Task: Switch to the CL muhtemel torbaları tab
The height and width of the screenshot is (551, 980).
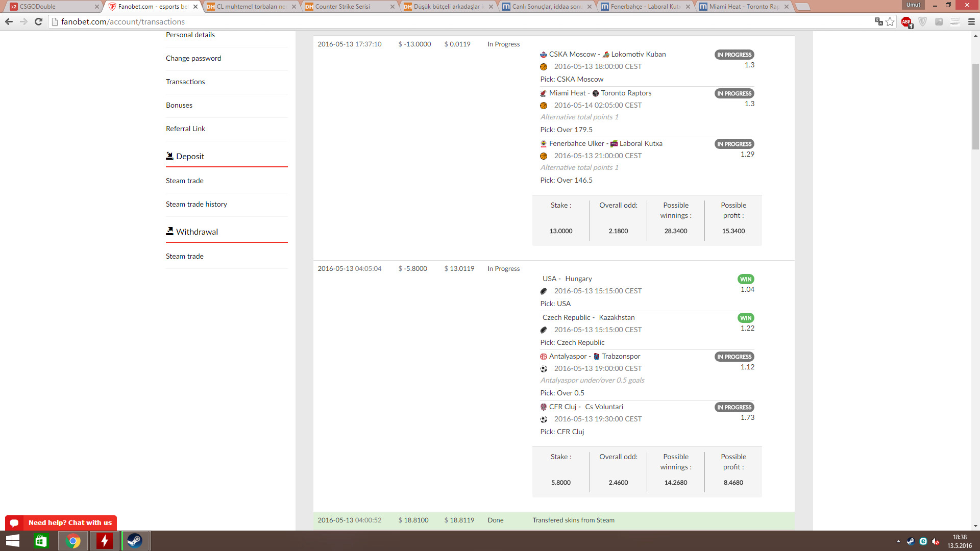Action: pos(250,7)
